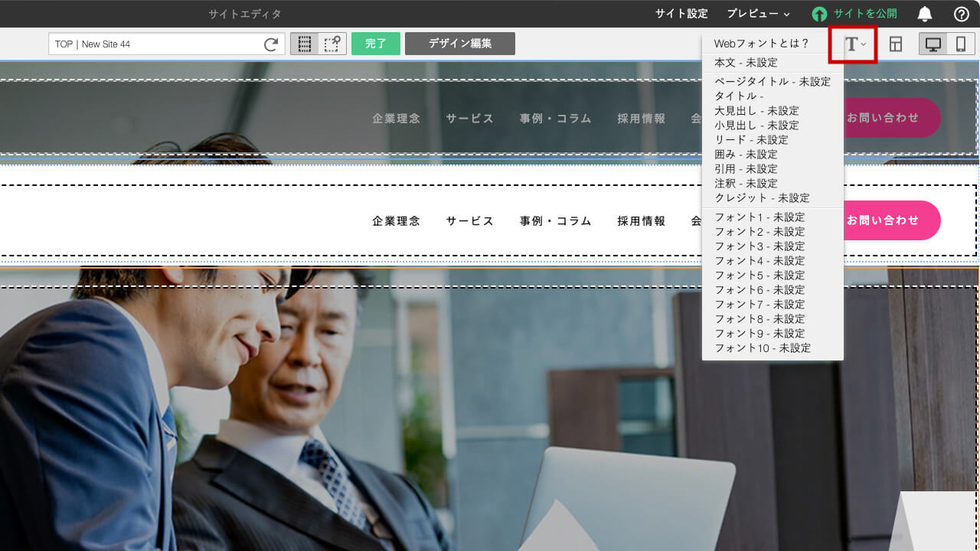Select フォント10 - 未設定

[763, 347]
